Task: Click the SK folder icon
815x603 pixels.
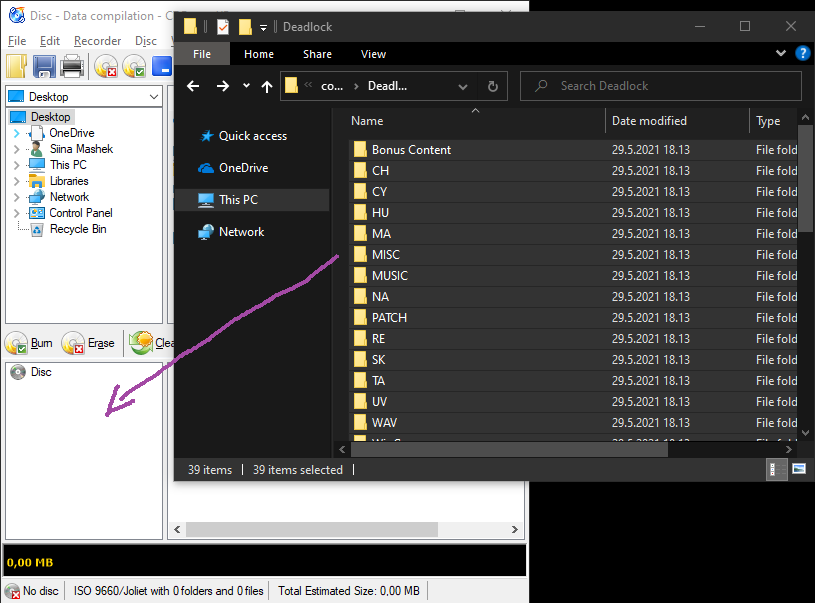Action: pyautogui.click(x=360, y=359)
